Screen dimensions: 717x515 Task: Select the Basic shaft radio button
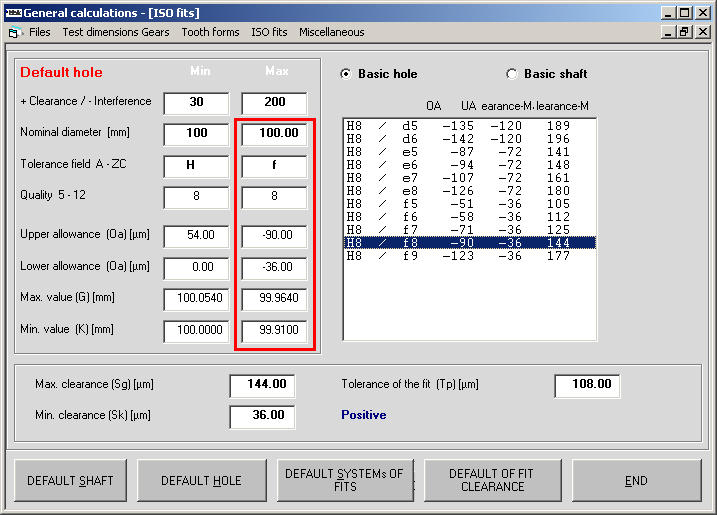coord(512,74)
